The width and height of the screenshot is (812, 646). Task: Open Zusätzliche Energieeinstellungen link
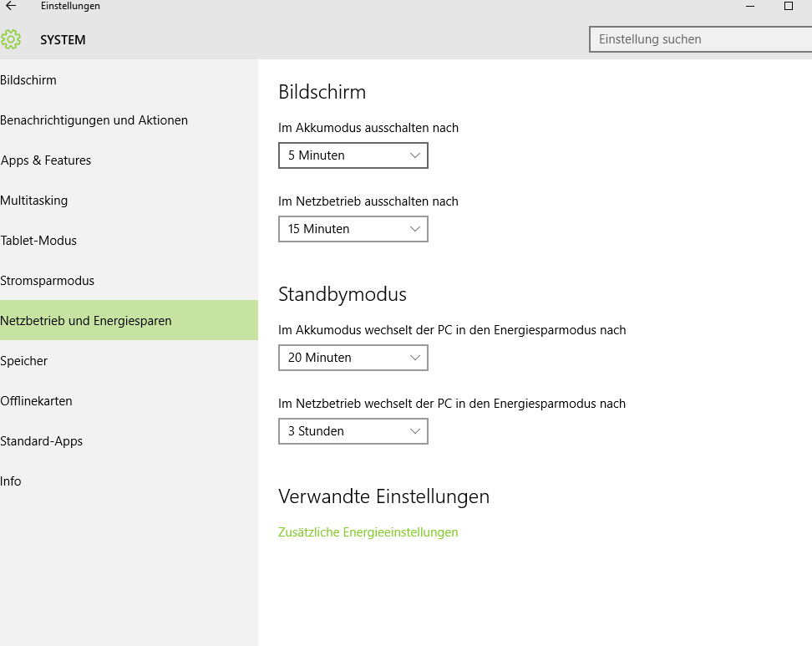tap(368, 532)
